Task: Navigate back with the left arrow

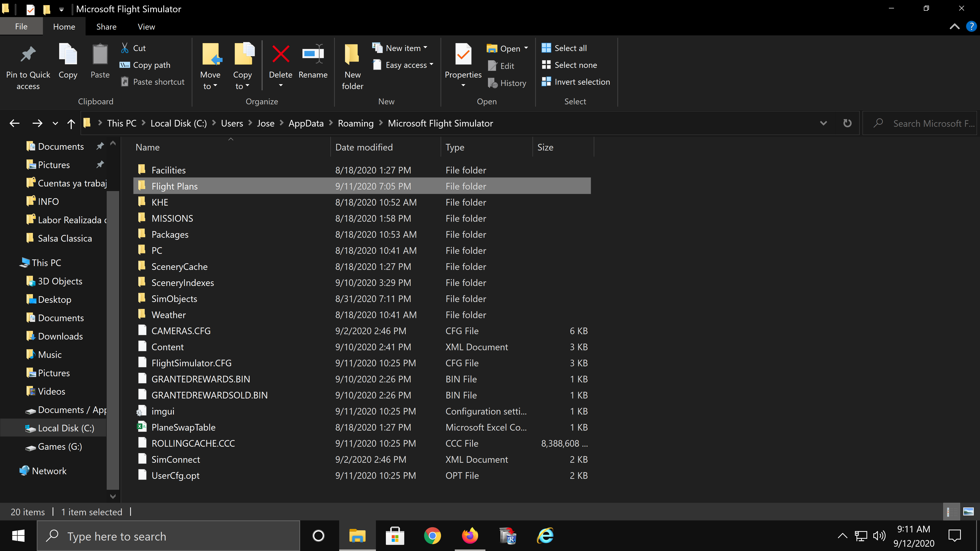Action: click(x=15, y=123)
